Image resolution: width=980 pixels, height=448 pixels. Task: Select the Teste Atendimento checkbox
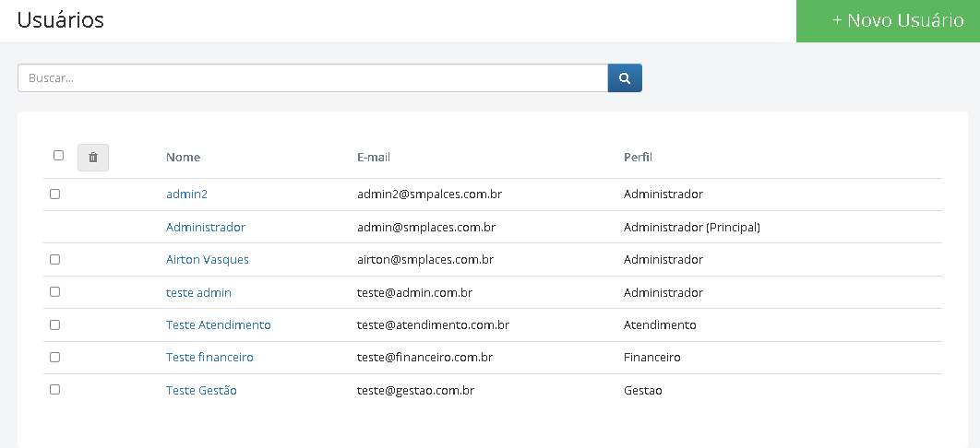pyautogui.click(x=55, y=324)
